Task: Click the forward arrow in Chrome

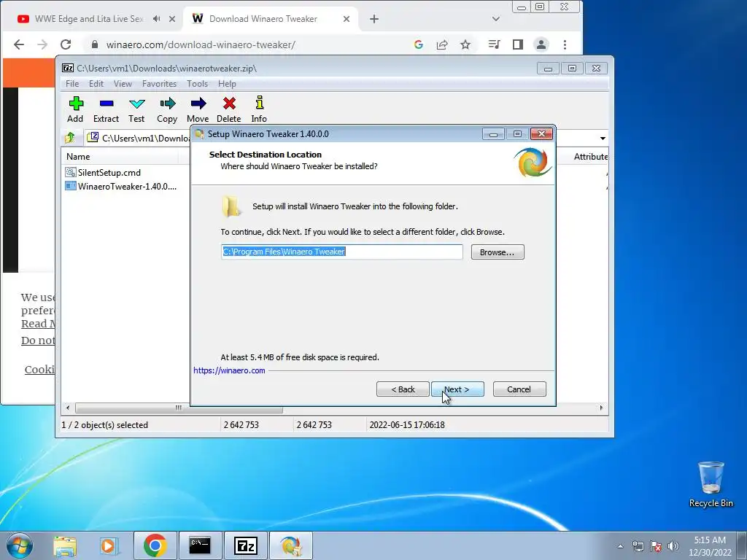Action: coord(42,44)
